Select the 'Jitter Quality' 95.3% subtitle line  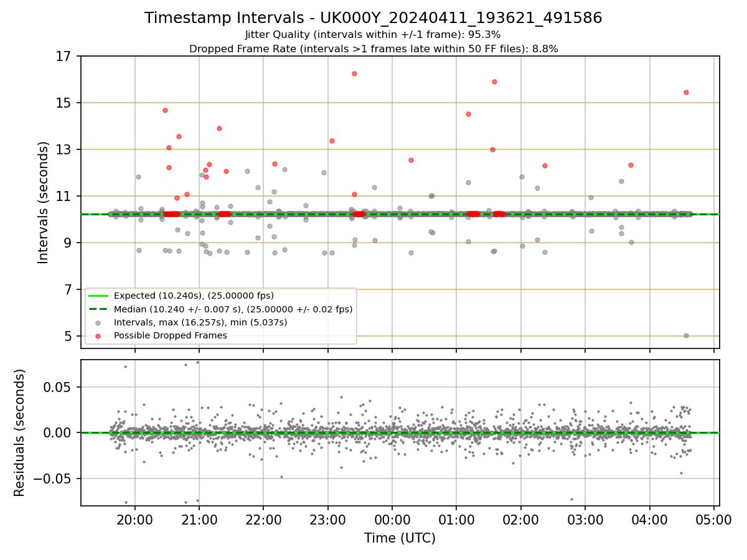(x=374, y=35)
